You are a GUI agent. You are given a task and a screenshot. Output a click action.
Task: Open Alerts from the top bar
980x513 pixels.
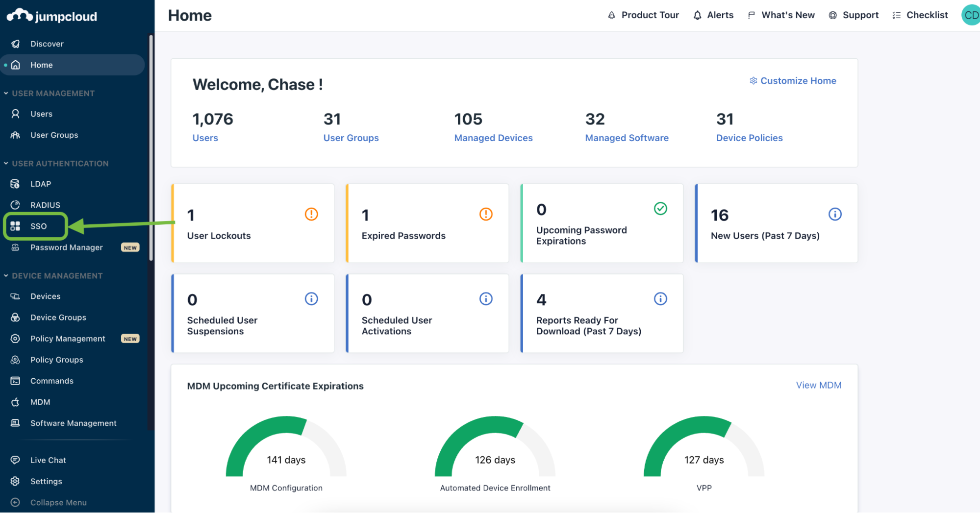pyautogui.click(x=713, y=15)
